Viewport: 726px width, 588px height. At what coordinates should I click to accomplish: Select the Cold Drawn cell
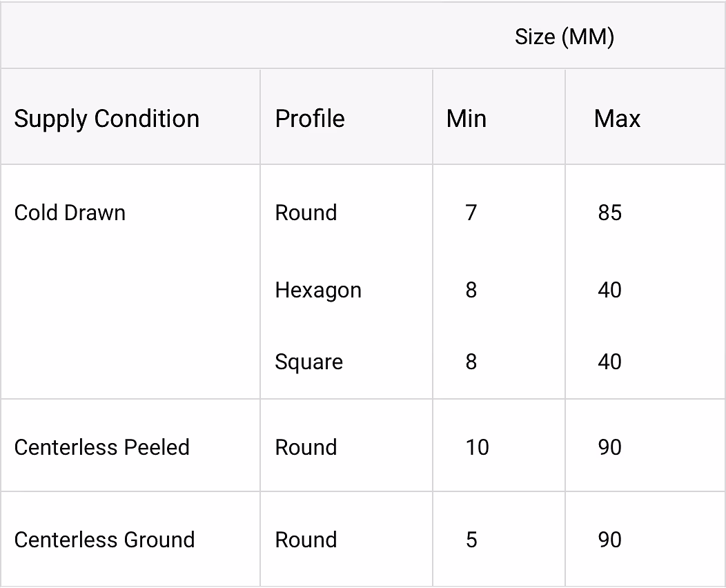tap(70, 213)
